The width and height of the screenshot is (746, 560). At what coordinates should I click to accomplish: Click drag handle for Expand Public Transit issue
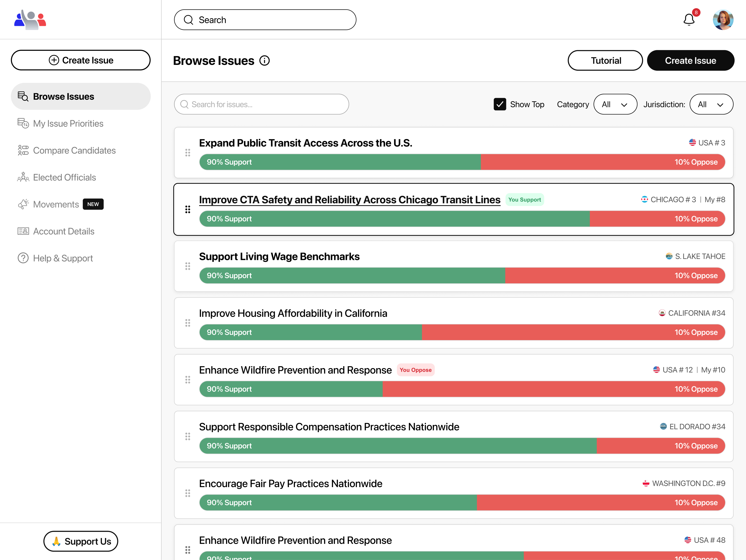[188, 153]
